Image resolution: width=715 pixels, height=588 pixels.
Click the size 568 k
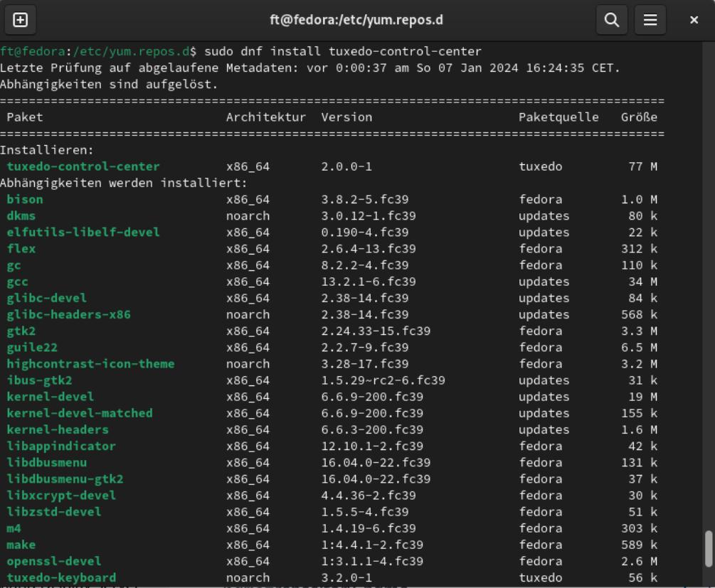click(x=640, y=314)
